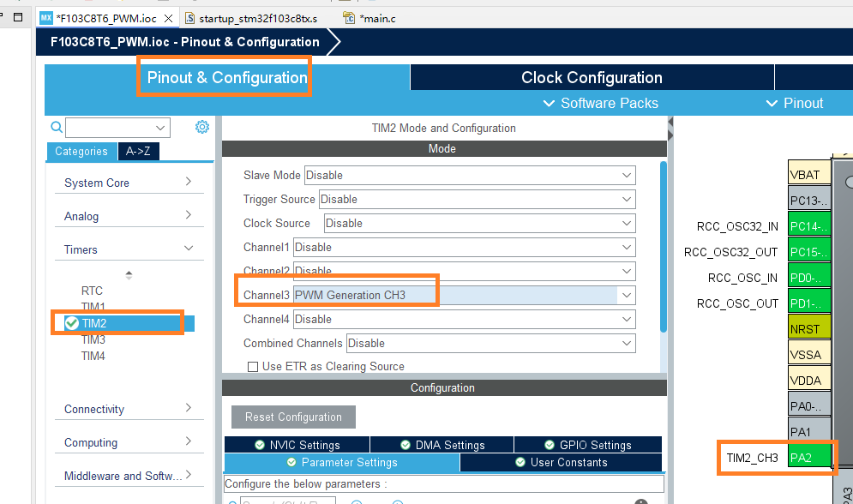This screenshot has width=853, height=504.
Task: Click the panel collapse arrows beside Mode header
Action: point(670,129)
